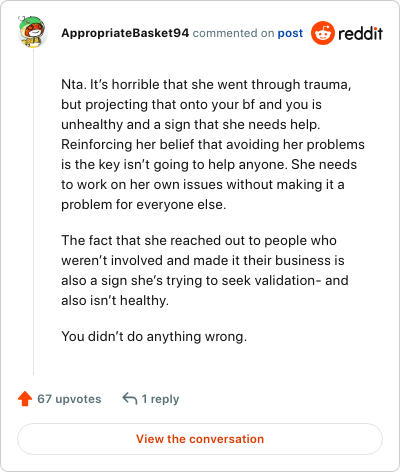The height and width of the screenshot is (472, 400).
Task: Click the Reddit Snoo logo icon
Action: [x=323, y=33]
